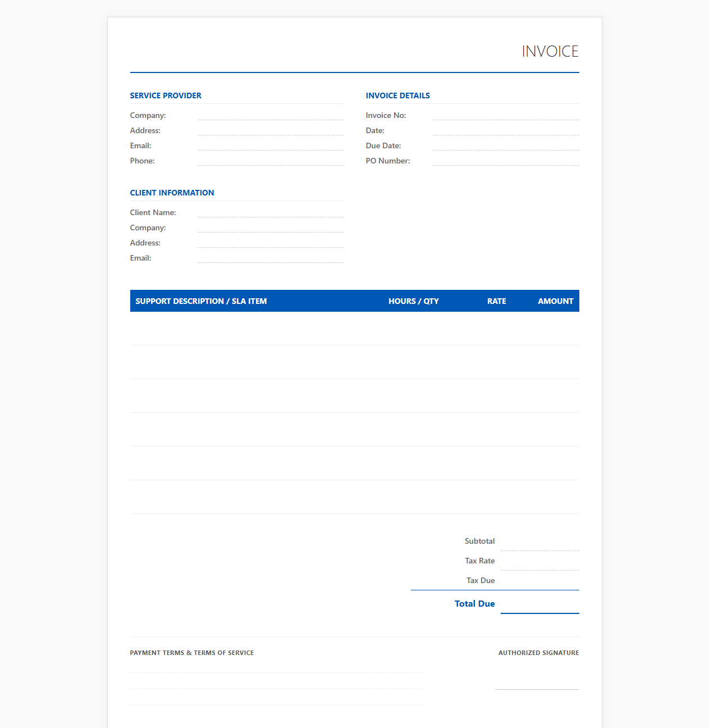Viewport: 709px width, 728px height.
Task: Click the Client Information Company field
Action: click(x=270, y=228)
